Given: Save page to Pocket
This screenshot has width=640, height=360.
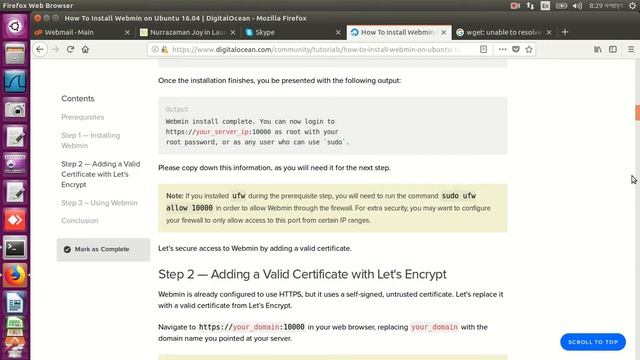Looking at the screenshot, I should [516, 49].
